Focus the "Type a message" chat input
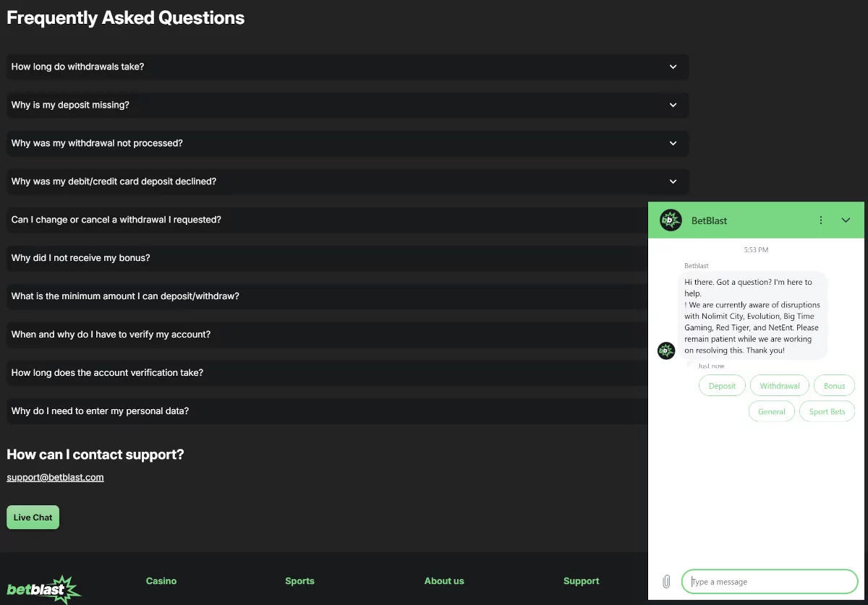Viewport: 868px width, 605px height. click(770, 582)
